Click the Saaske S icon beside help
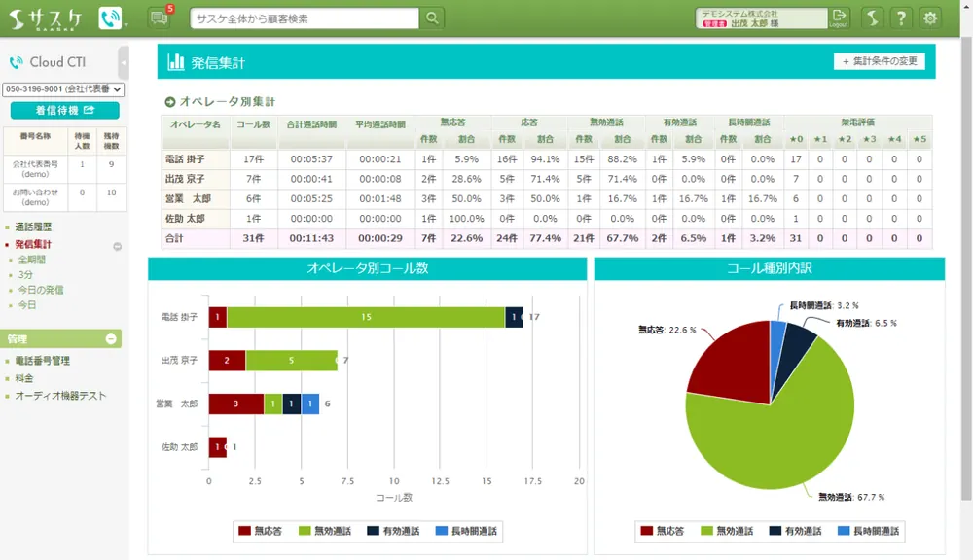Screen dimensions: 973x560 [873, 17]
